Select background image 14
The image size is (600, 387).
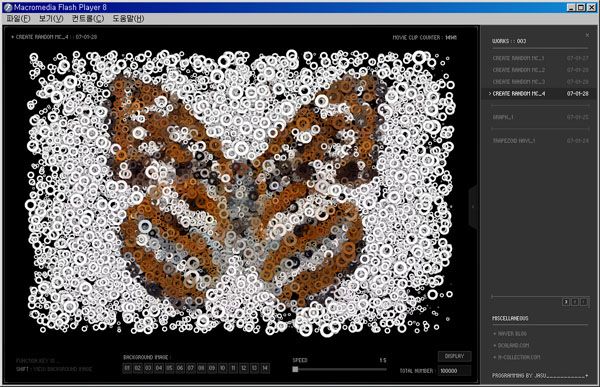265,368
